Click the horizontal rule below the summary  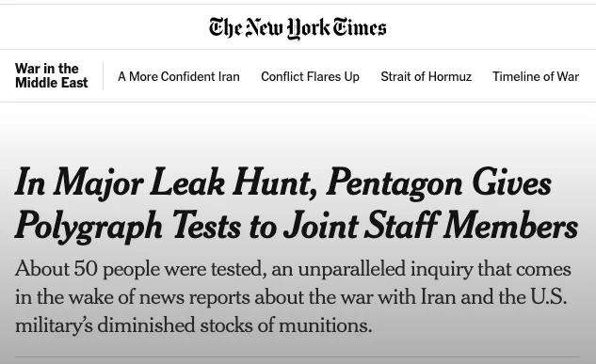pos(298,356)
